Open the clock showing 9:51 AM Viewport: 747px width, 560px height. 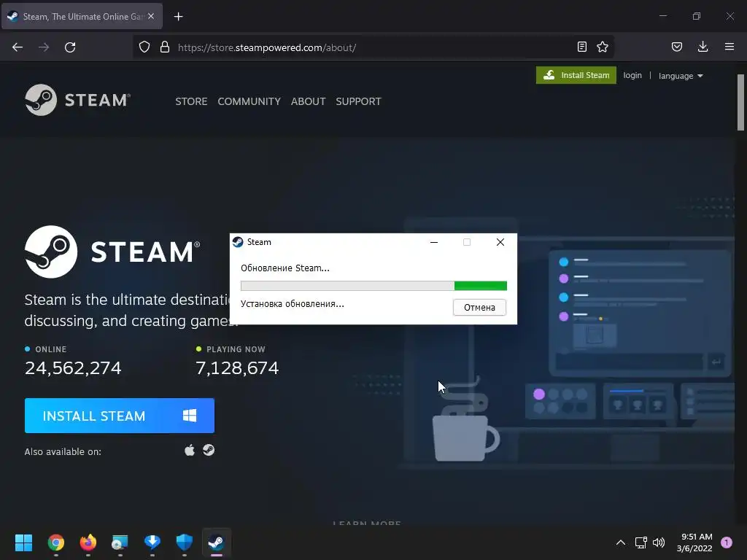(x=694, y=542)
